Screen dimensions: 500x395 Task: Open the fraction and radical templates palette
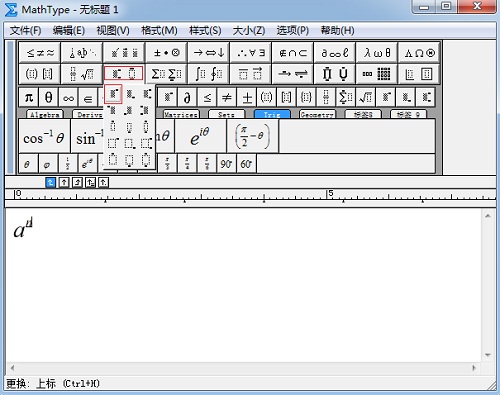(82, 74)
